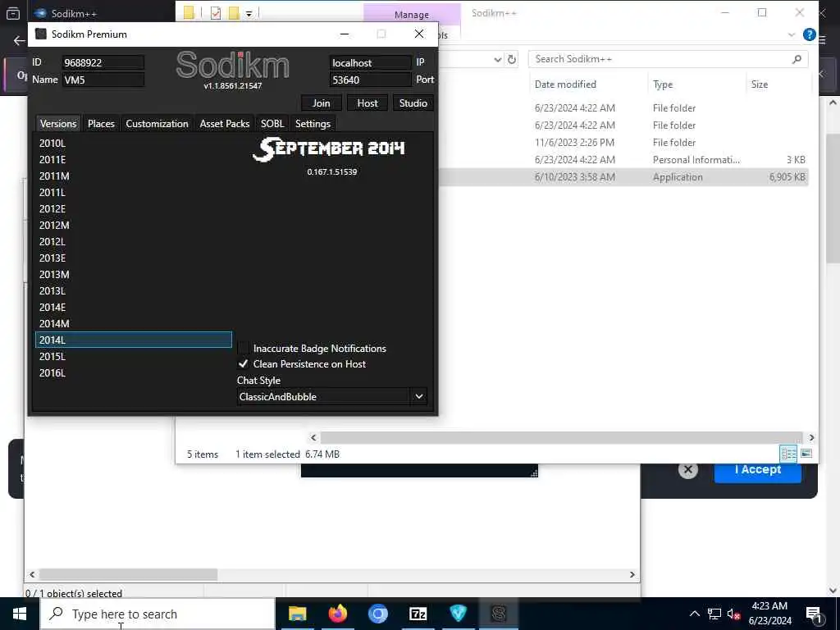Open network tray icon

pyautogui.click(x=714, y=614)
